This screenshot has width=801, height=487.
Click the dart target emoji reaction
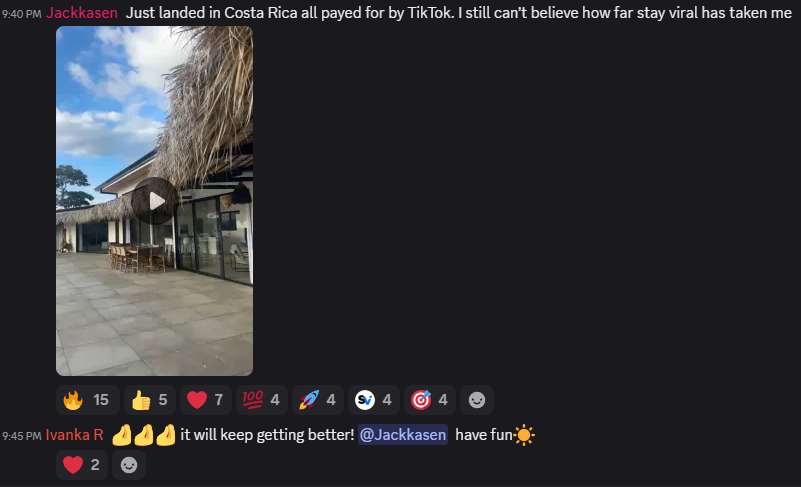pyautogui.click(x=430, y=400)
